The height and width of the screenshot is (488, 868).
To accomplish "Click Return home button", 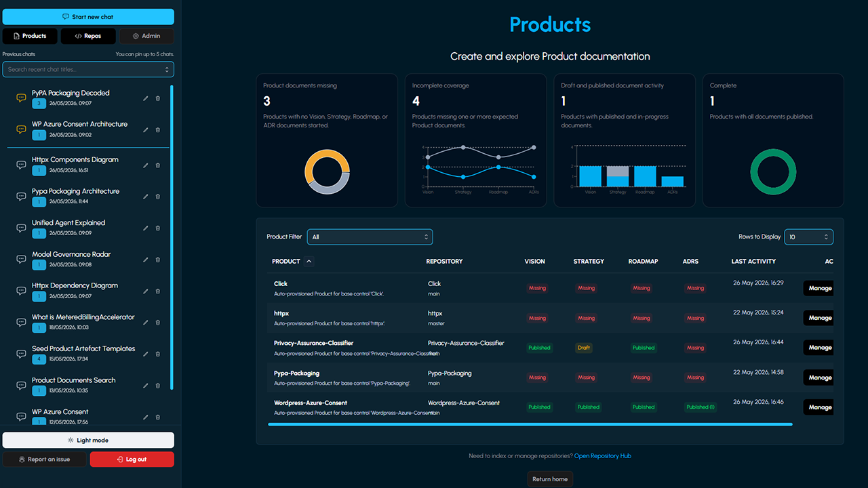I will [550, 479].
